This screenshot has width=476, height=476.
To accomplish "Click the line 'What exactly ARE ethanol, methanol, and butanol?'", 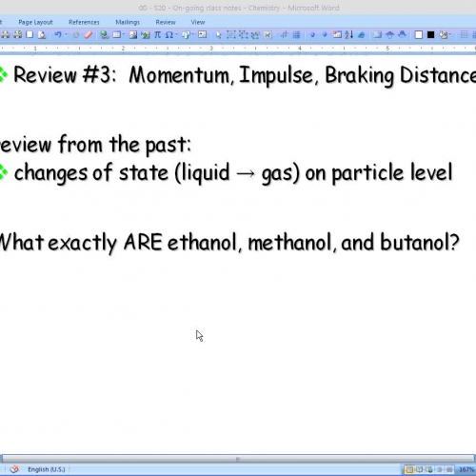I will [x=229, y=243].
